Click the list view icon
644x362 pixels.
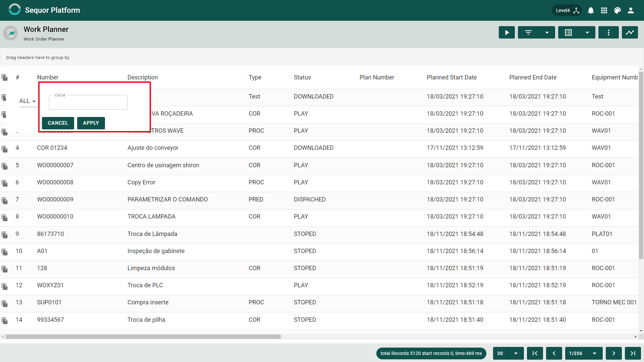tap(569, 33)
